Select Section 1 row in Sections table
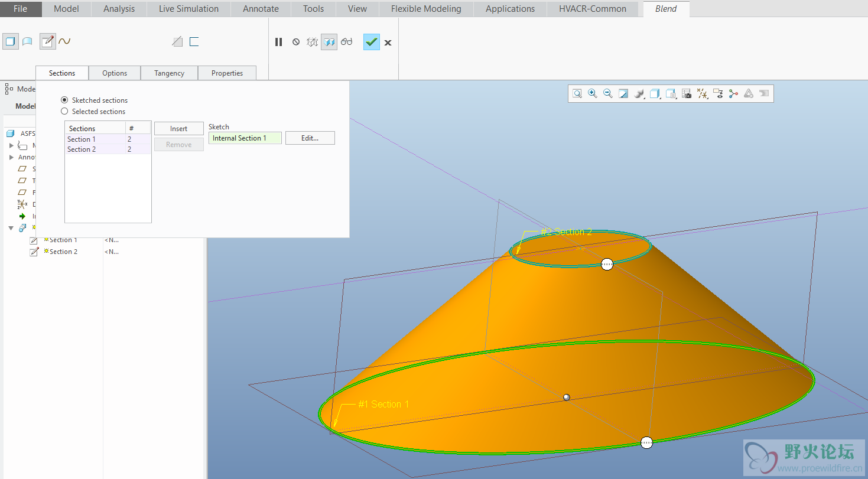Screen dimensions: 868x479 (x=108, y=139)
